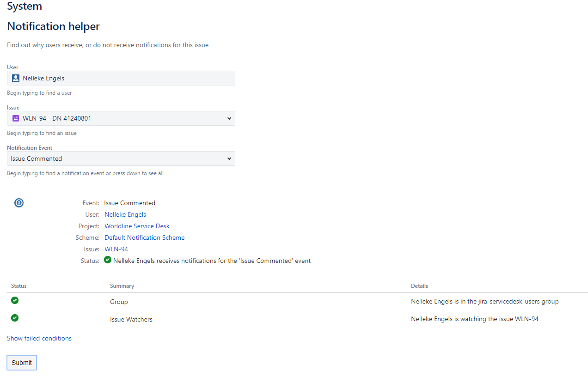
Task: Click the 'Issue Commented' event value text
Action: pyautogui.click(x=130, y=203)
